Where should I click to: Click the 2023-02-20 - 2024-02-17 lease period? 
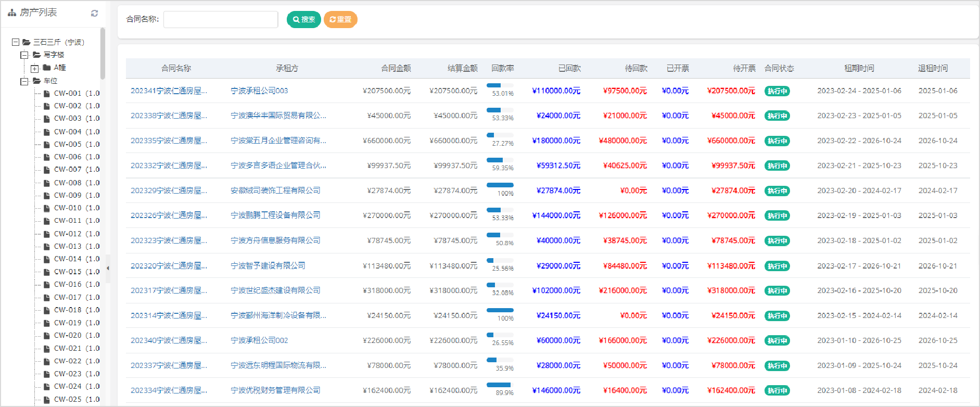coord(859,191)
